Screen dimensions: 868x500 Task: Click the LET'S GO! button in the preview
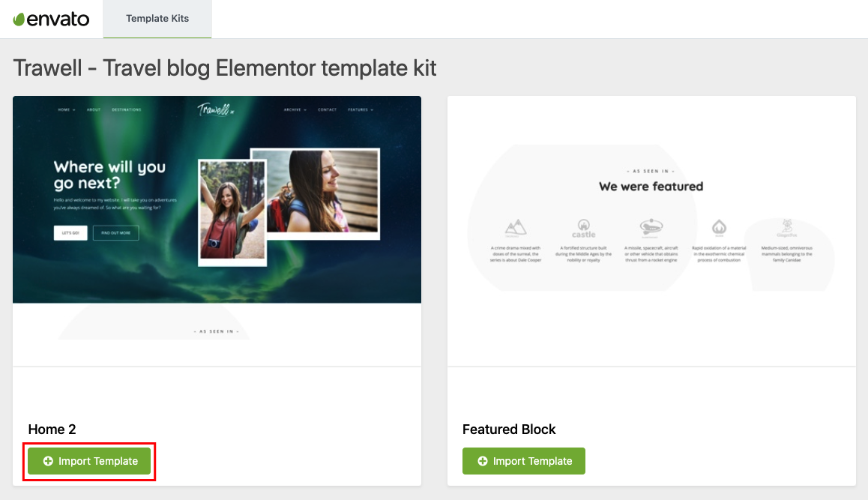(71, 232)
